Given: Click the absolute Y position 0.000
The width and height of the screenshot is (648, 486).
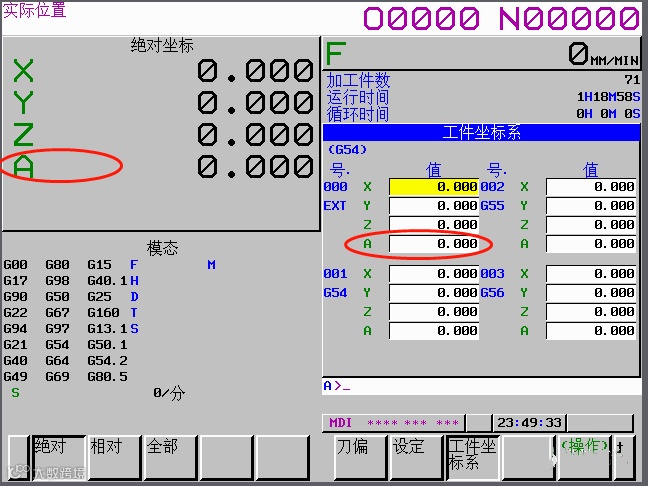Looking at the screenshot, I should pos(255,102).
